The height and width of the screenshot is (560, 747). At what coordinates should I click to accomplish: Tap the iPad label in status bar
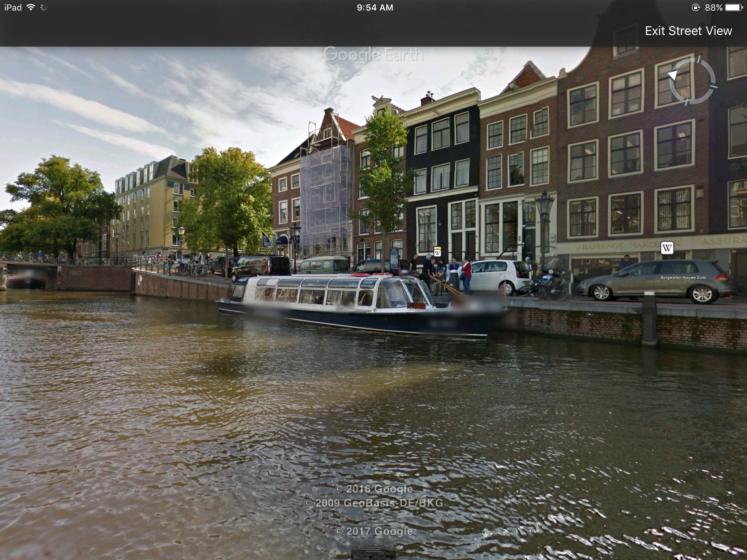pyautogui.click(x=13, y=8)
